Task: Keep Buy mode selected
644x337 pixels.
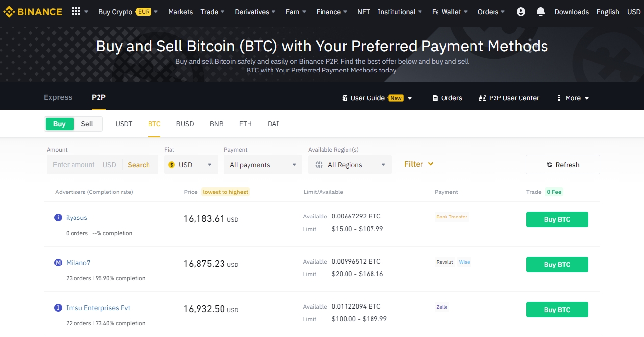Action: coord(59,124)
